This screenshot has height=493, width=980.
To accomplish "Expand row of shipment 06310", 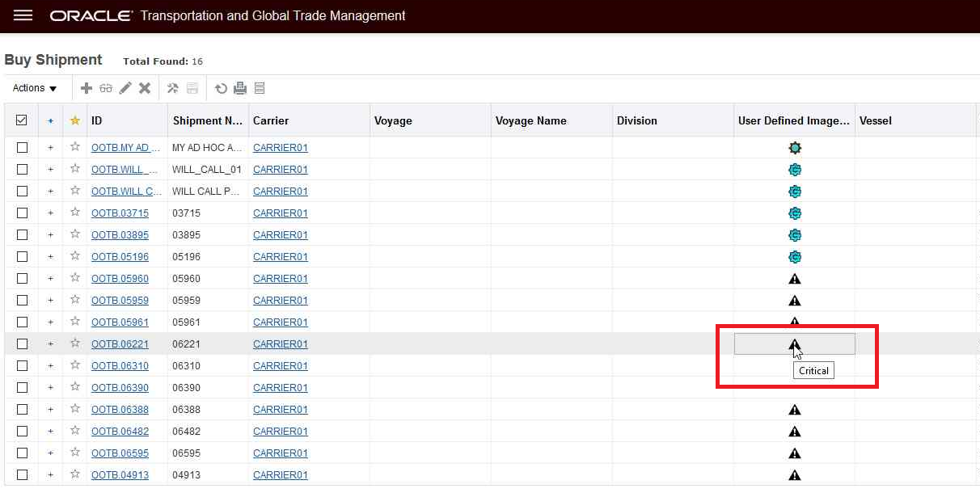I will (x=50, y=366).
